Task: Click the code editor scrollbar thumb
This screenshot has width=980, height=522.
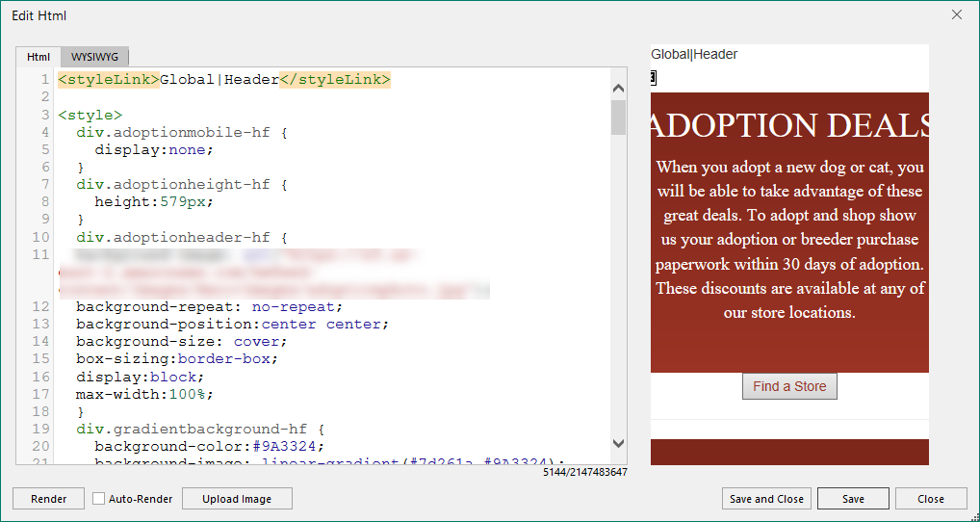Action: click(618, 117)
